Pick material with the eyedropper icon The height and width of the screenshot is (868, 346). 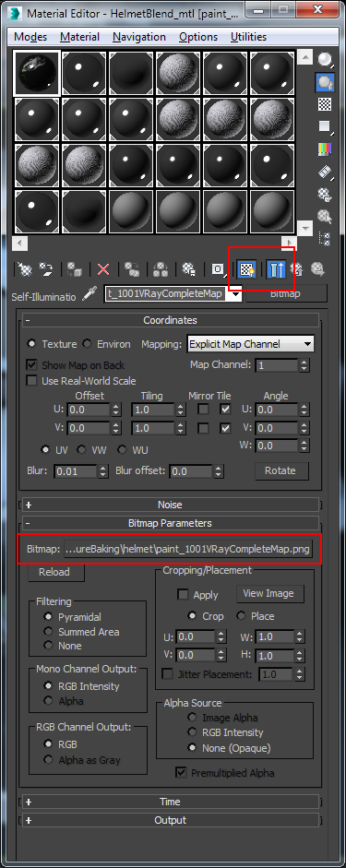(x=90, y=295)
